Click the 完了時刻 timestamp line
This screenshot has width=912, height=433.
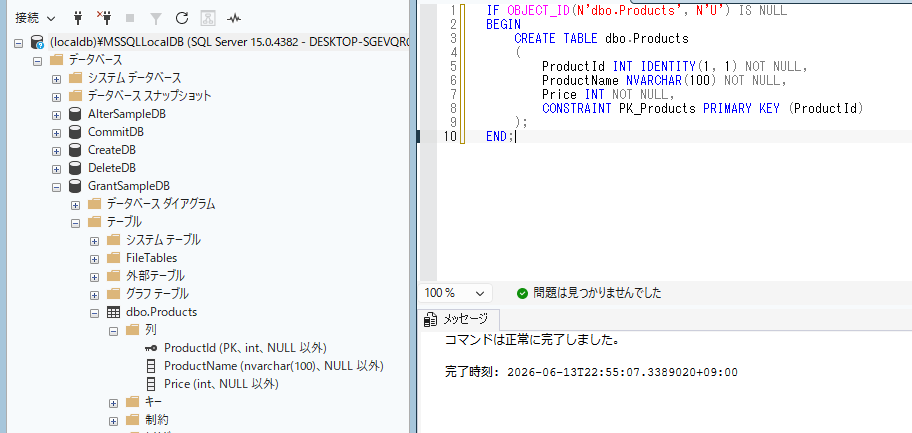592,372
